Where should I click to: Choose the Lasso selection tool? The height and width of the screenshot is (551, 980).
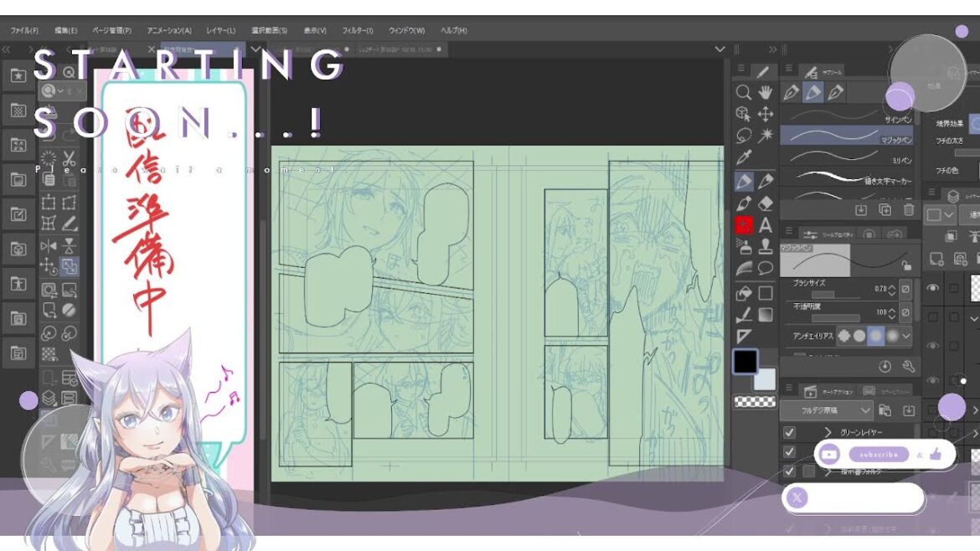click(743, 136)
